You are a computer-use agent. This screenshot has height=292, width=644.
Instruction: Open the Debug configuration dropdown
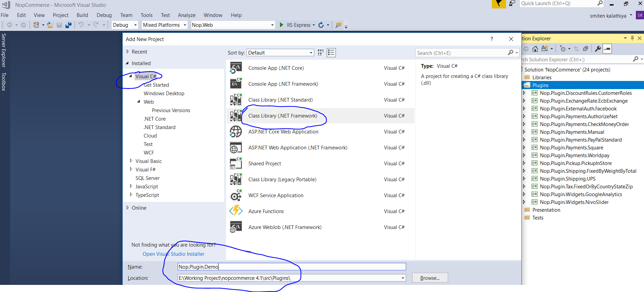[135, 25]
